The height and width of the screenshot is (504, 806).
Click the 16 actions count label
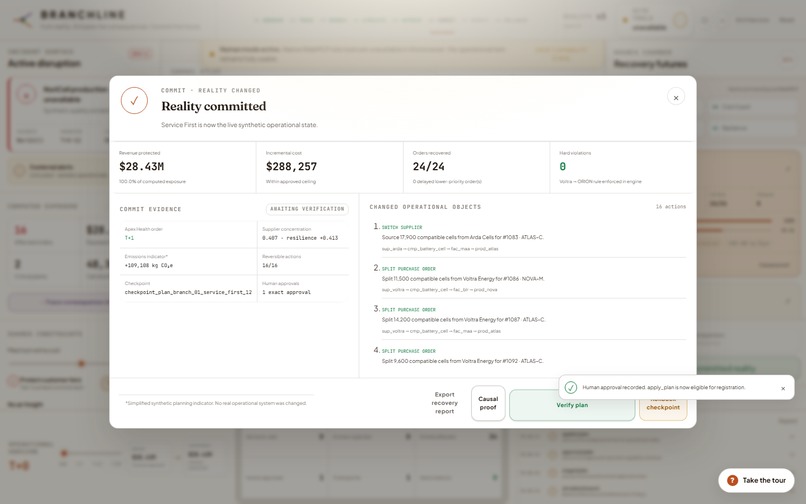click(670, 207)
